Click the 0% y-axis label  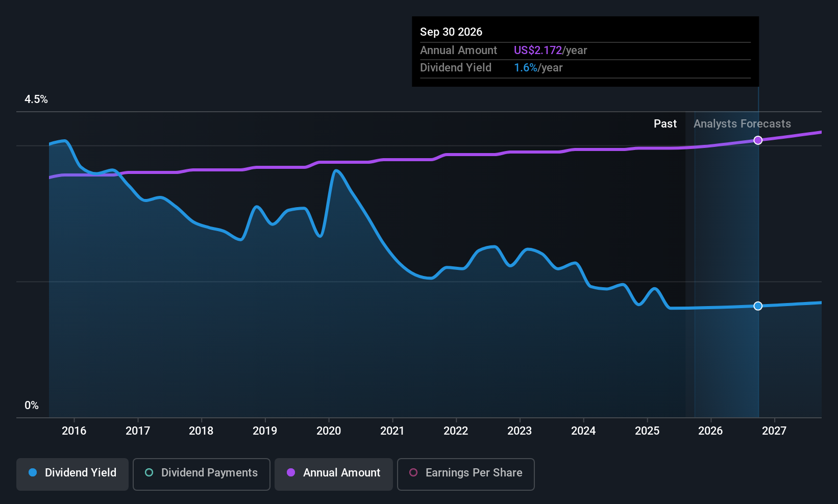pos(32,406)
